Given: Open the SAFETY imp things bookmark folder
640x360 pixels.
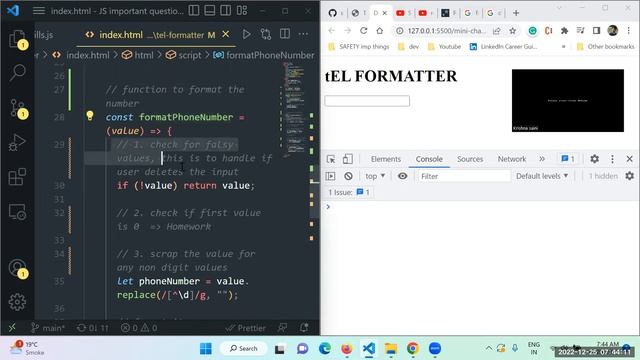Looking at the screenshot, I should tap(358, 47).
